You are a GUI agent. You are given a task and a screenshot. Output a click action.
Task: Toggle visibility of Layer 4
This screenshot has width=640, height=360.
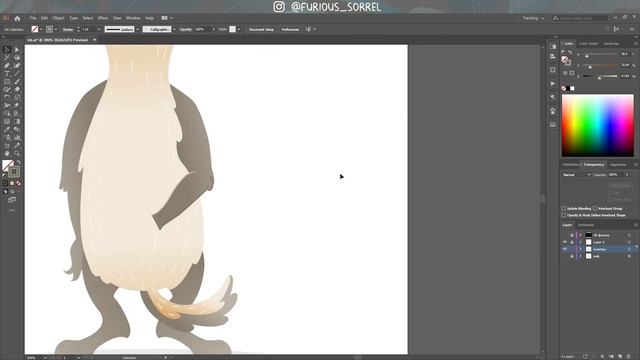coord(565,242)
